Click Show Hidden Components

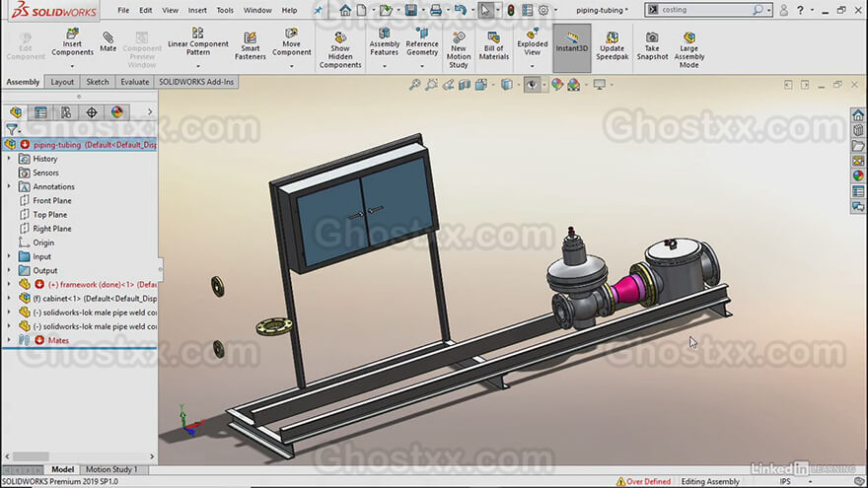pyautogui.click(x=340, y=50)
